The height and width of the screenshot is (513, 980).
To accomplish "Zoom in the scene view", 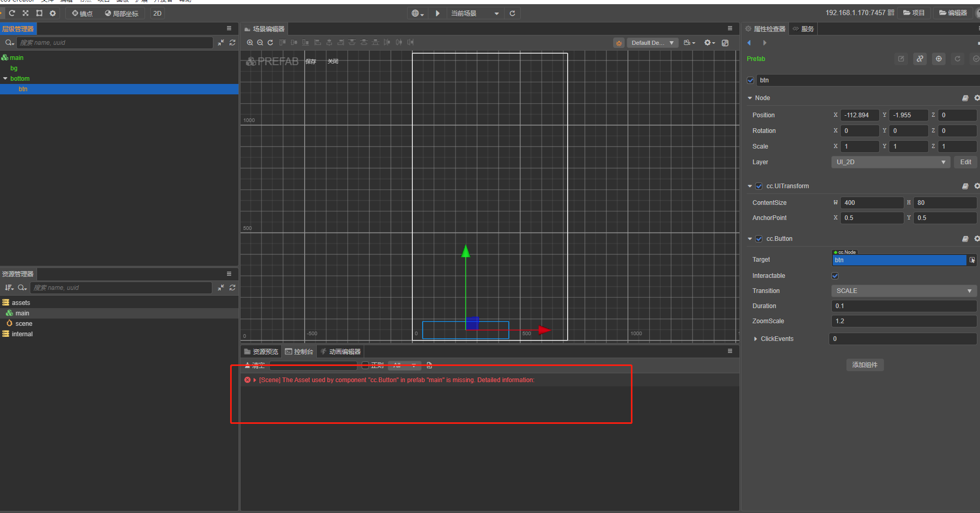I will click(x=250, y=43).
